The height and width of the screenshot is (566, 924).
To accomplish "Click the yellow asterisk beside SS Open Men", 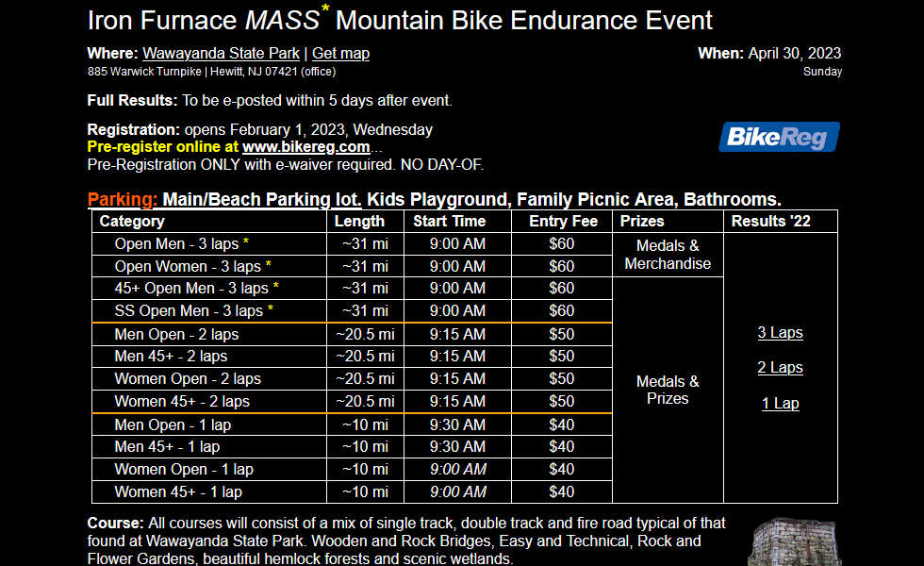I will [x=271, y=309].
